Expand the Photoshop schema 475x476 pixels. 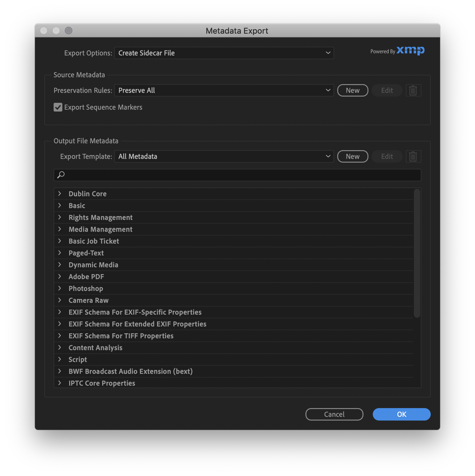(60, 288)
